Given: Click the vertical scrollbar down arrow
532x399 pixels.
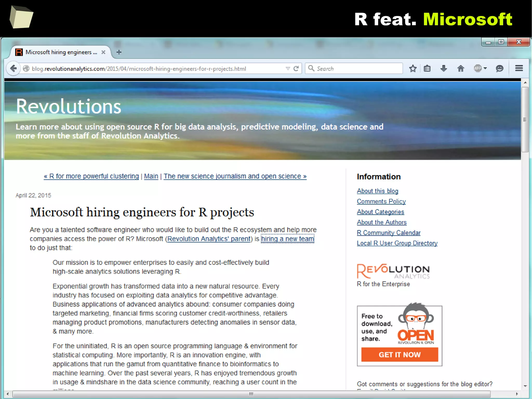Looking at the screenshot, I should [525, 386].
